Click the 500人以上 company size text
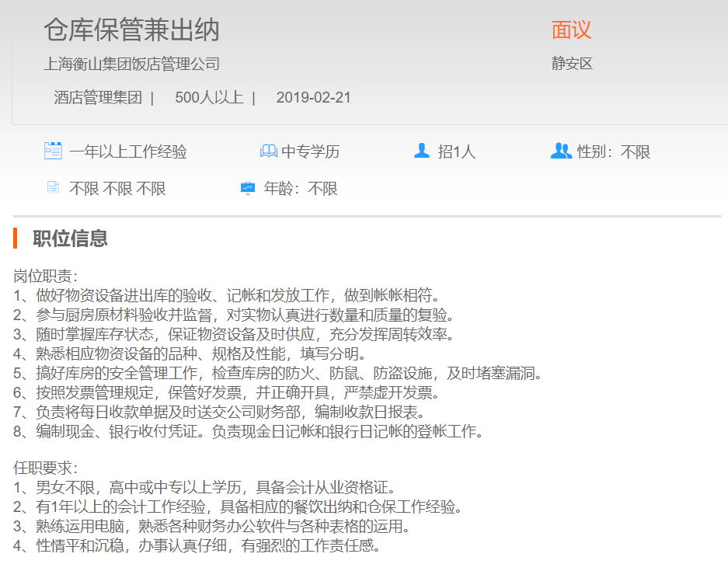The image size is (728, 578). pyautogui.click(x=209, y=98)
